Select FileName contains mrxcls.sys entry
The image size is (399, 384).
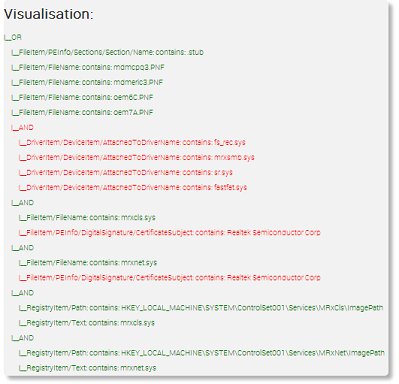tap(87, 218)
